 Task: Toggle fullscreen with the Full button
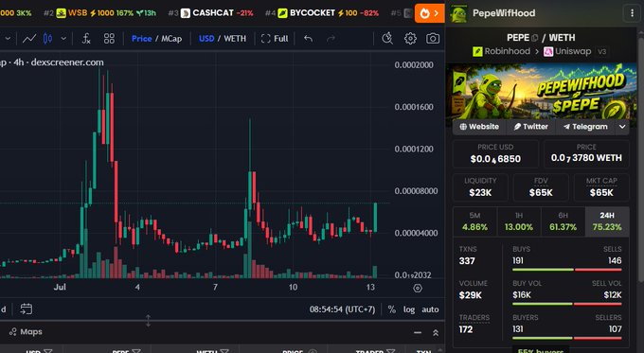[x=275, y=39]
